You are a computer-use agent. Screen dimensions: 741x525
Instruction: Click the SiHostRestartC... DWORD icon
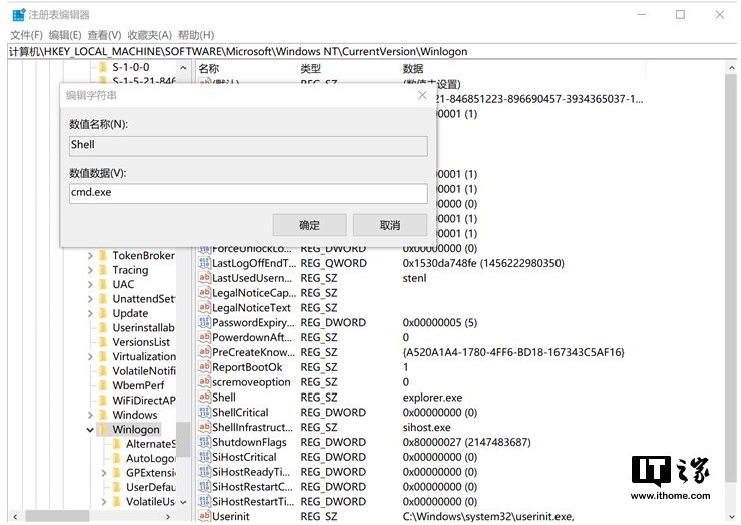click(x=204, y=486)
